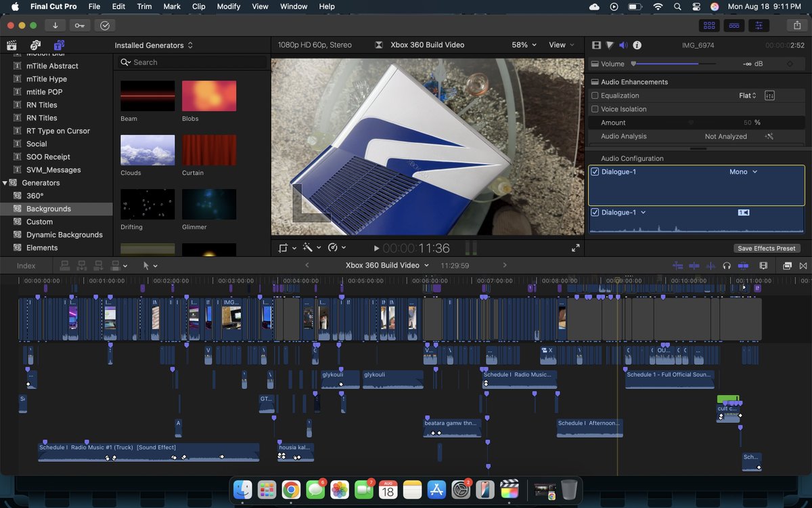
Task: Click the Audio Analysis magic wand icon
Action: click(x=769, y=136)
